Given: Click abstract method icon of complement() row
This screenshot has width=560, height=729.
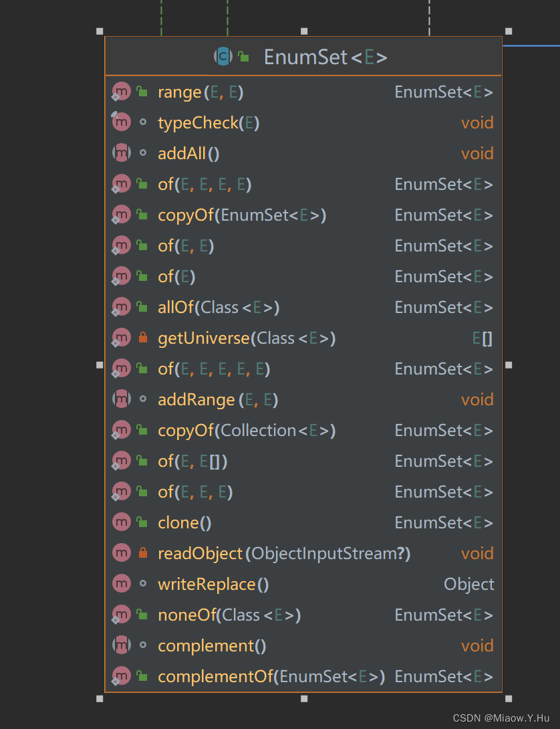Looking at the screenshot, I should (x=122, y=645).
